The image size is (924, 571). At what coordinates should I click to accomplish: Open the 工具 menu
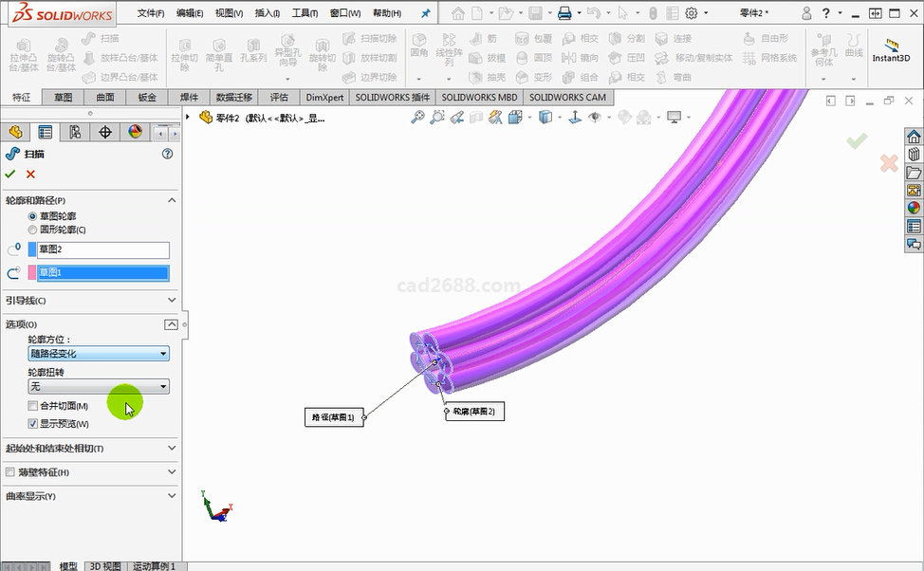[x=305, y=13]
